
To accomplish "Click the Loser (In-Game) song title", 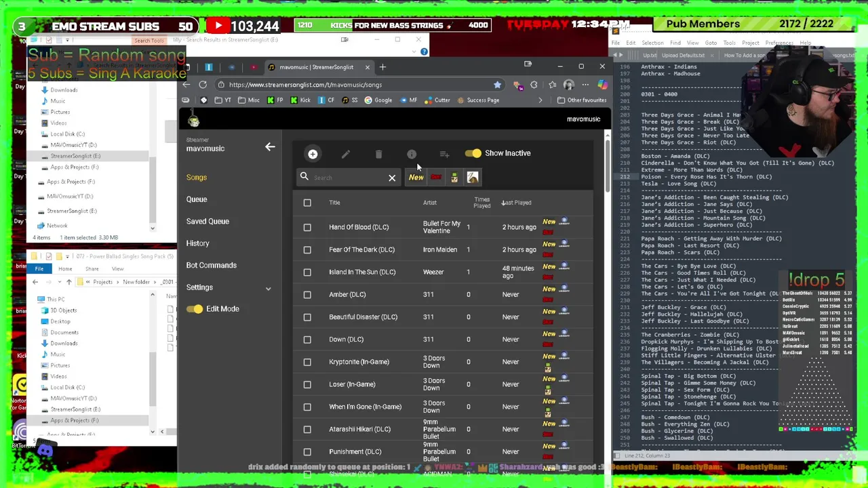I will tap(352, 384).
